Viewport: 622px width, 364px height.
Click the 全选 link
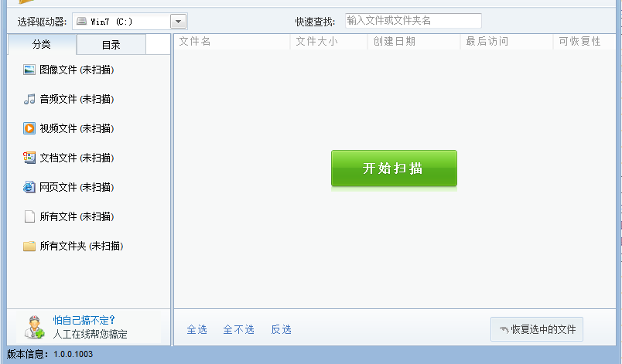click(x=197, y=329)
